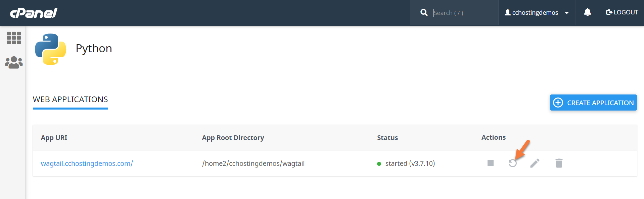Open the notifications bell

pos(587,12)
